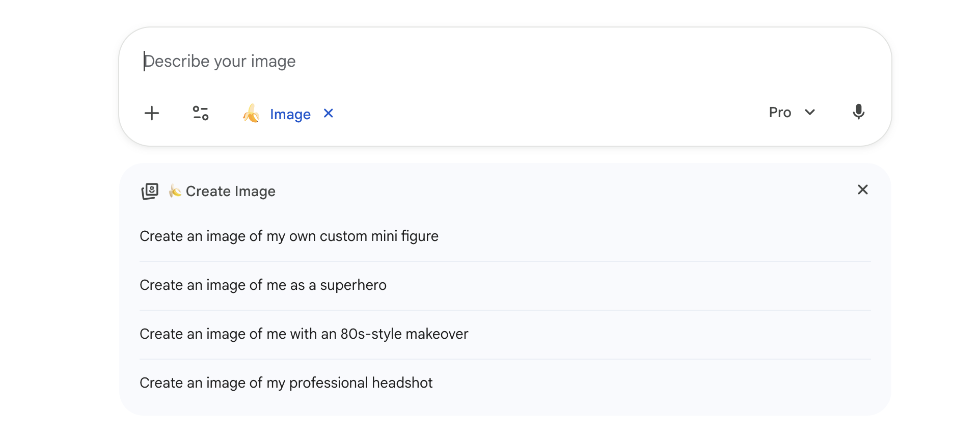
Task: Open the tools sliders icon
Action: click(x=200, y=113)
